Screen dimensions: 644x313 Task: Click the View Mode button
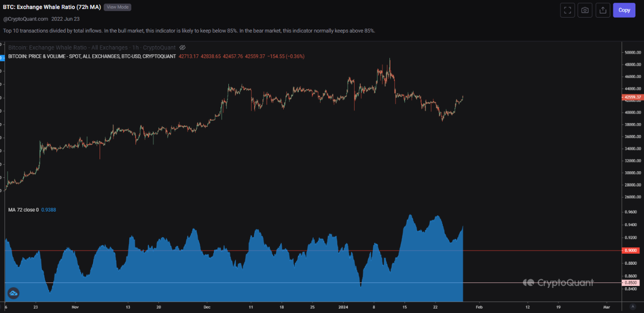pyautogui.click(x=117, y=7)
